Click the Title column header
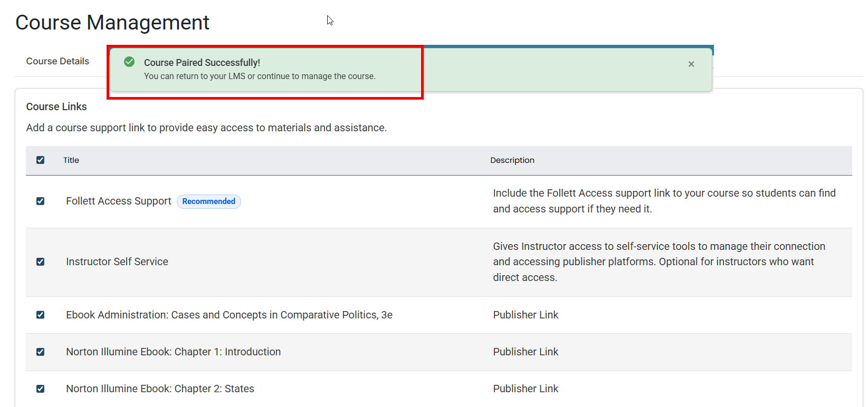 71,160
